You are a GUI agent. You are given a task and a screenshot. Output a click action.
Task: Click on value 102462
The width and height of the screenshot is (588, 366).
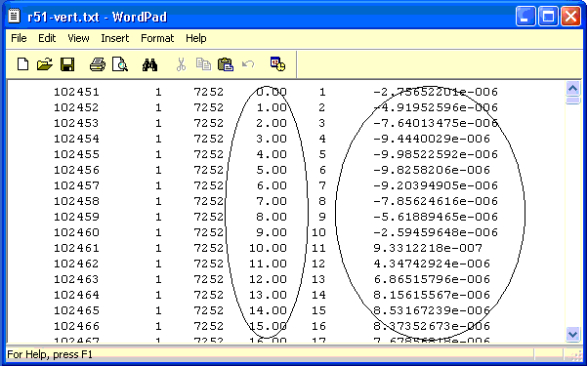76,264
